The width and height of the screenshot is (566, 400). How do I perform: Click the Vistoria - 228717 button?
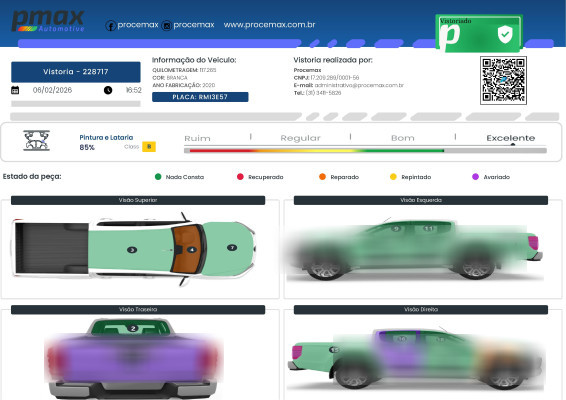[x=76, y=72]
